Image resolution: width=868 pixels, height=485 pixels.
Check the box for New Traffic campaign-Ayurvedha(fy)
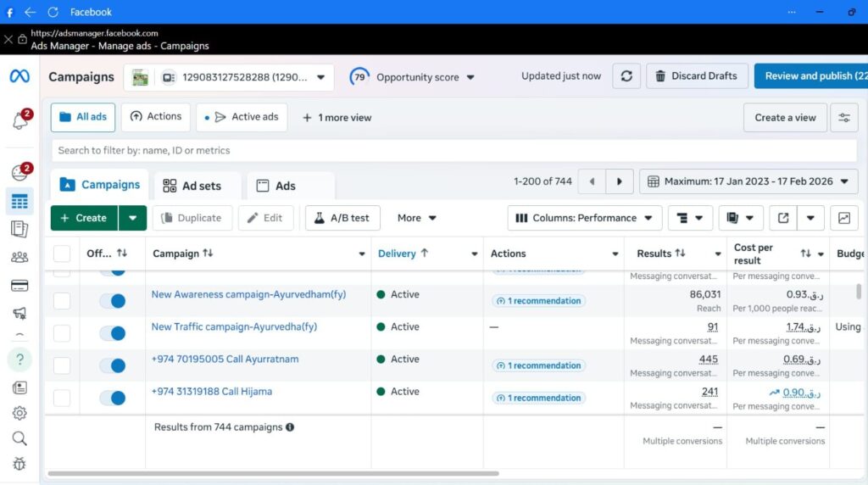point(62,333)
